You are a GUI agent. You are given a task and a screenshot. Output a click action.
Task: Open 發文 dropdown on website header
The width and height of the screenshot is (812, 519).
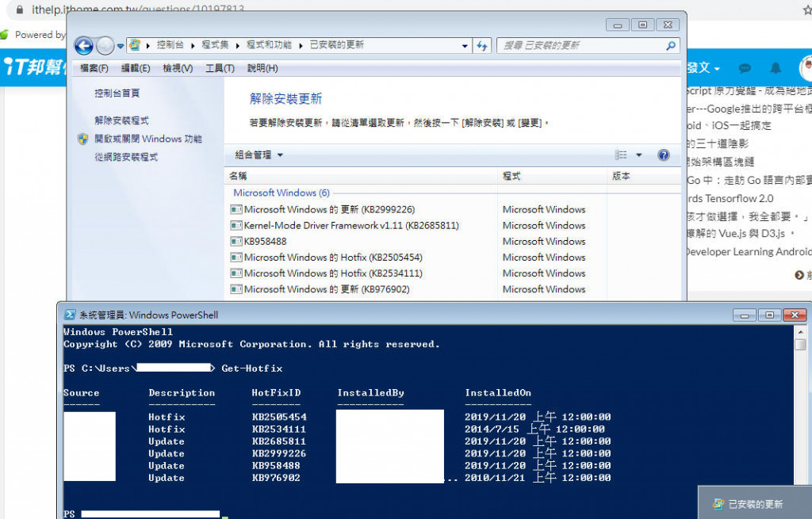coord(704,68)
